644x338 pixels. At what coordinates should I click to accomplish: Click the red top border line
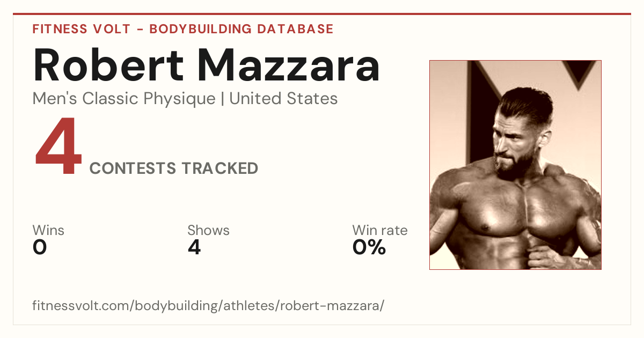[322, 14]
